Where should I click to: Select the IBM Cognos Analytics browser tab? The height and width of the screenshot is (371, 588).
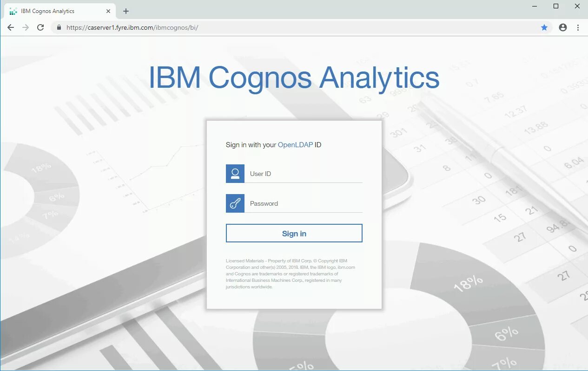click(x=59, y=11)
